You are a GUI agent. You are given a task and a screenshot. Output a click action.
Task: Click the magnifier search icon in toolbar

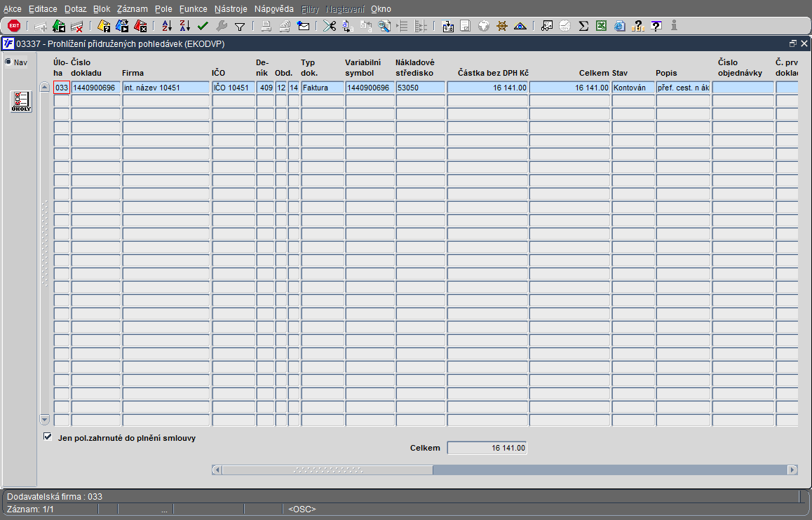384,26
